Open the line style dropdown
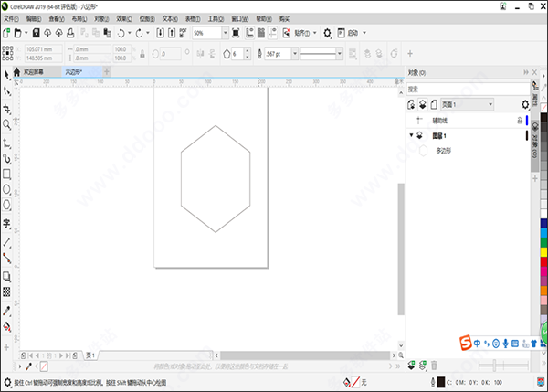548x392 pixels. coord(339,54)
